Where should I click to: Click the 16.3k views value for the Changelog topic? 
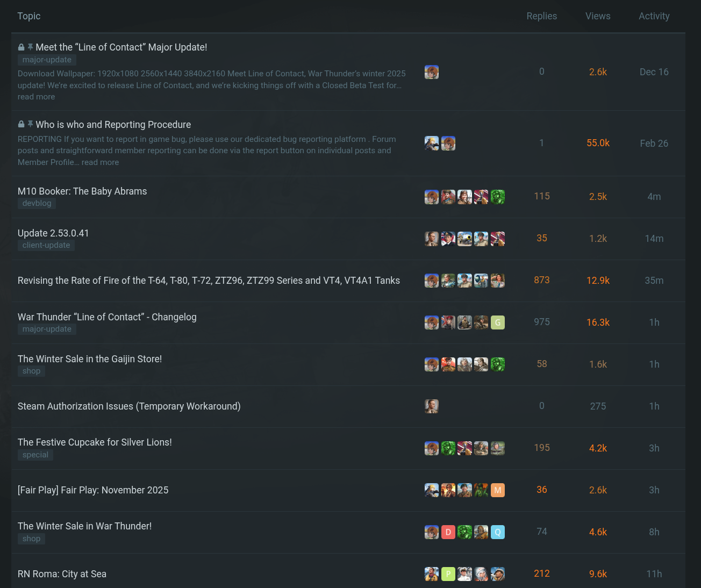pos(598,322)
